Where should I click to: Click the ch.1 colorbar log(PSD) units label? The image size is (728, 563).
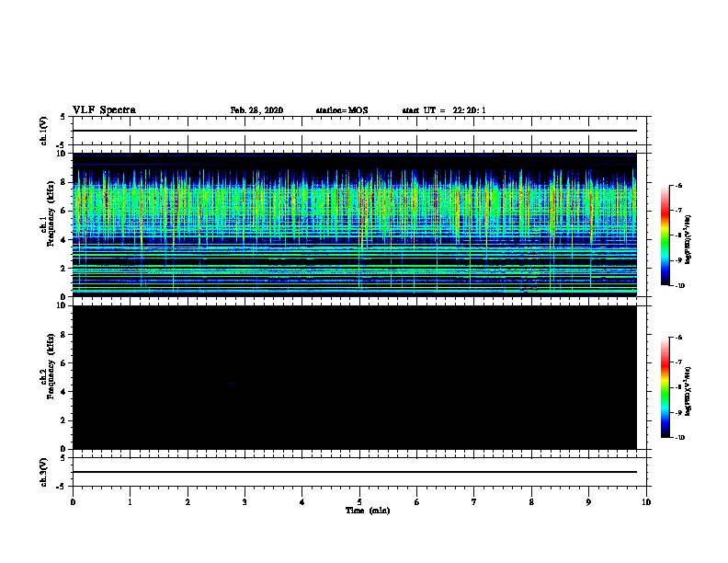click(688, 240)
